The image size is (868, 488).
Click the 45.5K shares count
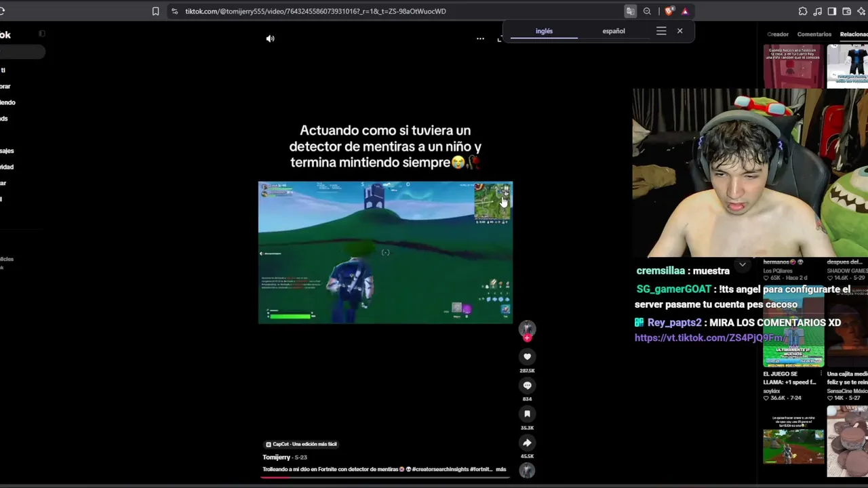click(527, 456)
